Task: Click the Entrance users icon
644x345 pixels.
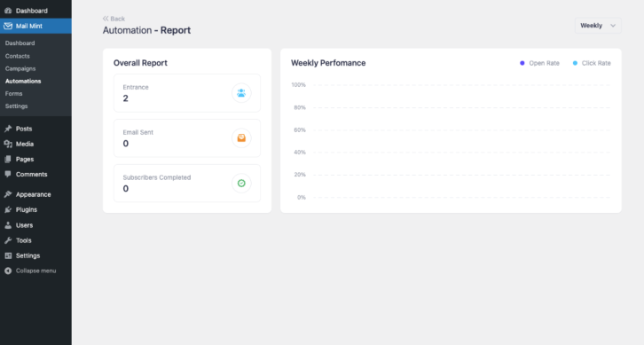Action: click(x=241, y=93)
